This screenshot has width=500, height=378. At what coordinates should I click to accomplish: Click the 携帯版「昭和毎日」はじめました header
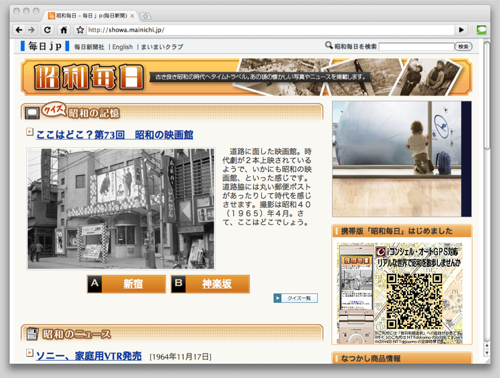click(x=402, y=231)
